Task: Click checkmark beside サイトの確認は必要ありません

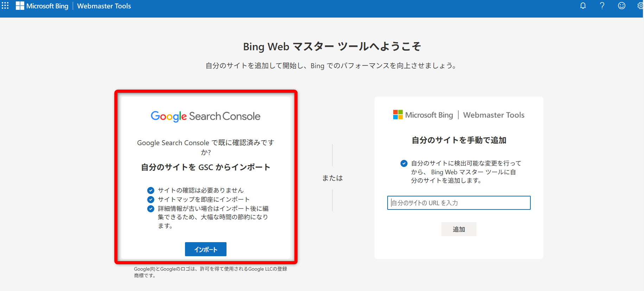Action: click(151, 190)
